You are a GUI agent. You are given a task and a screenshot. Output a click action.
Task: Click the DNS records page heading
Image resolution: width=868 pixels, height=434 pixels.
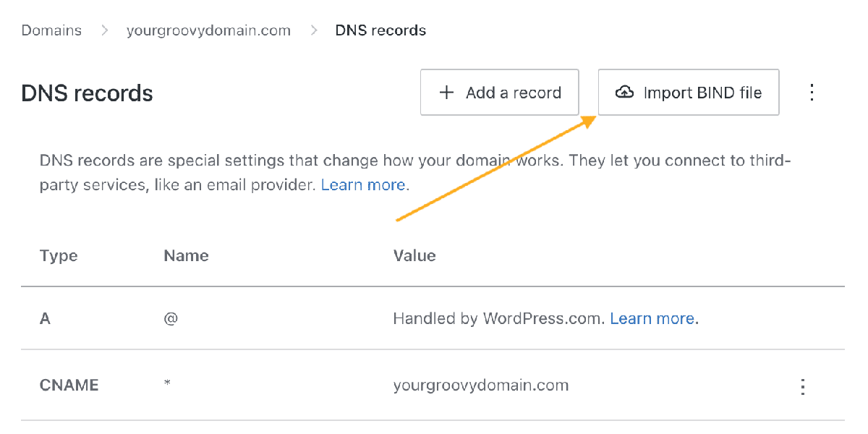pyautogui.click(x=87, y=93)
